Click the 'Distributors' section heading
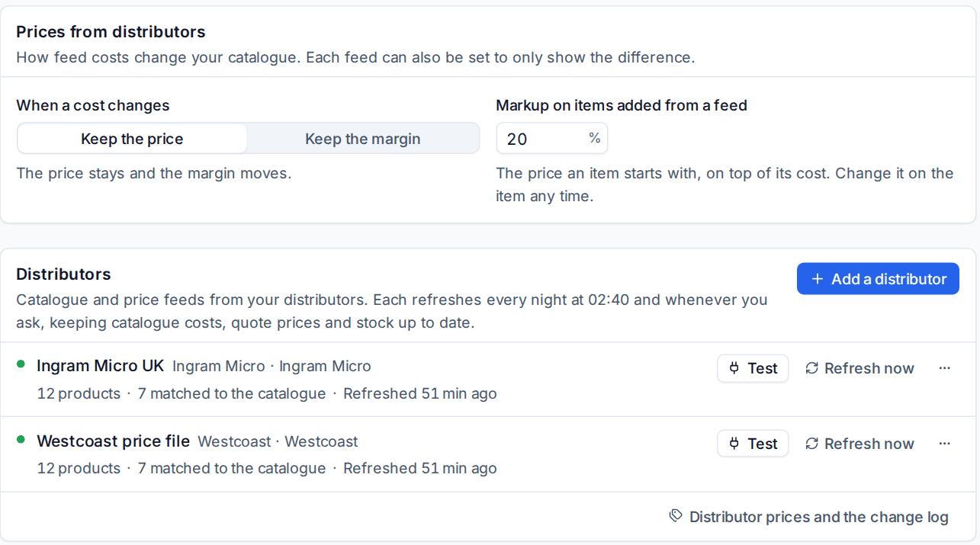Screen dimensions: 980x545 point(63,274)
